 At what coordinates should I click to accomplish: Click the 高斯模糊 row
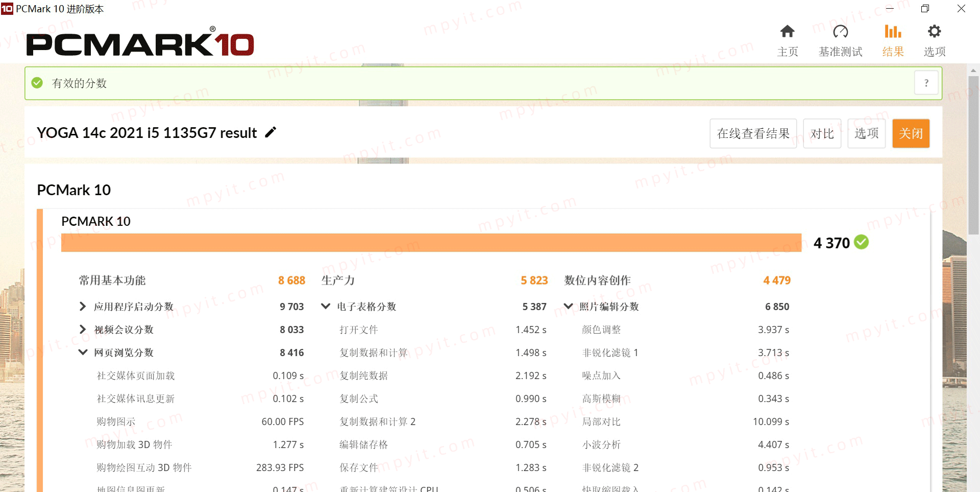pos(685,399)
